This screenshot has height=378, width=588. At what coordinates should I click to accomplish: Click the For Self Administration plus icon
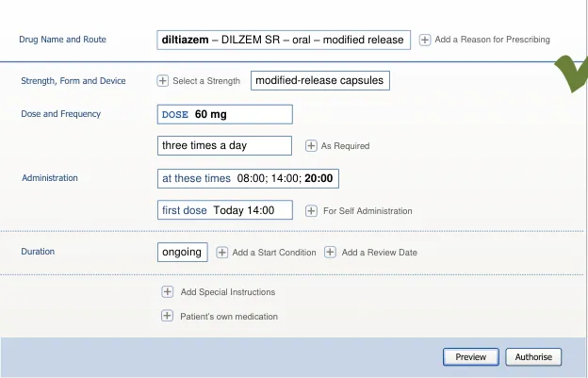(x=313, y=210)
